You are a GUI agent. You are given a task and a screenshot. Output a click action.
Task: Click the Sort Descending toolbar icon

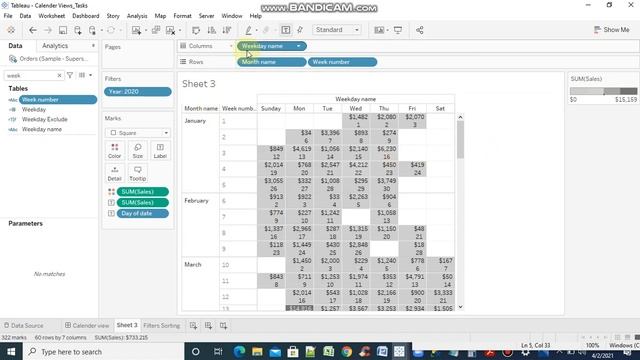click(227, 30)
